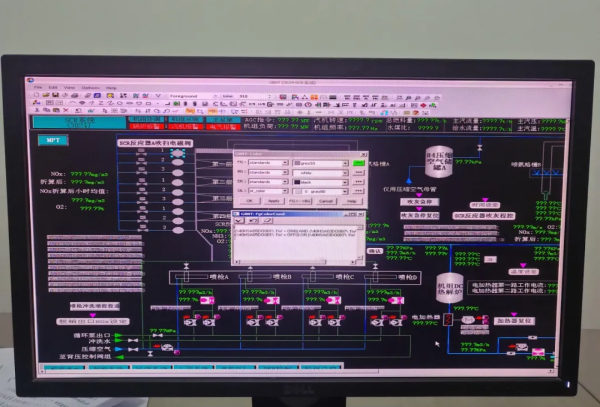Viewport: 600px width, 407px height.
Task: Click the checkmark accept icon in FgColorCond
Action: [237, 222]
